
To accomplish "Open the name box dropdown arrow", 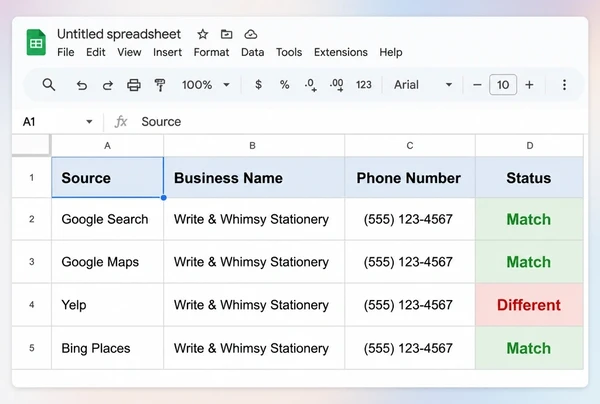I will 89,122.
